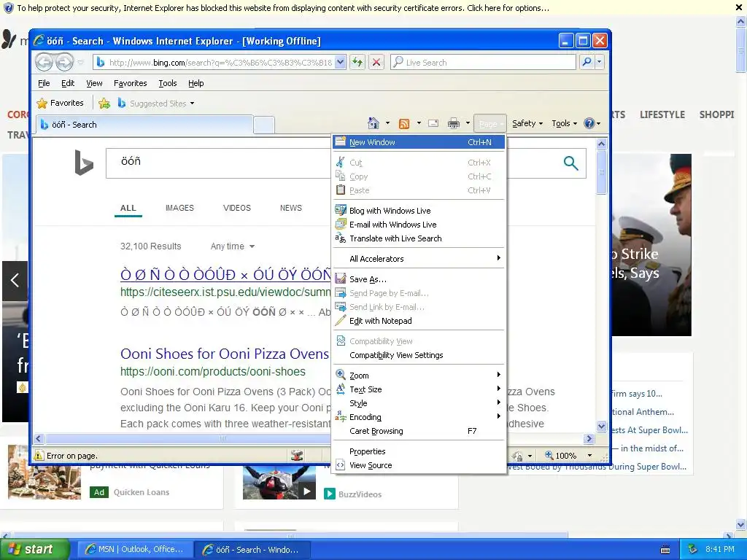Click the Add to Favorites Bar star icon
Viewport: 747px width, 560px height.
104,103
